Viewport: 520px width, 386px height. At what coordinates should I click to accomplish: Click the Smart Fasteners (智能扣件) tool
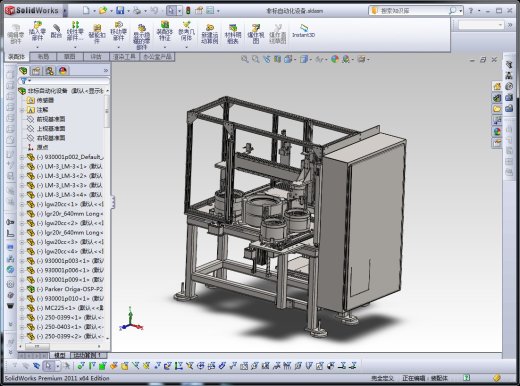point(97,33)
